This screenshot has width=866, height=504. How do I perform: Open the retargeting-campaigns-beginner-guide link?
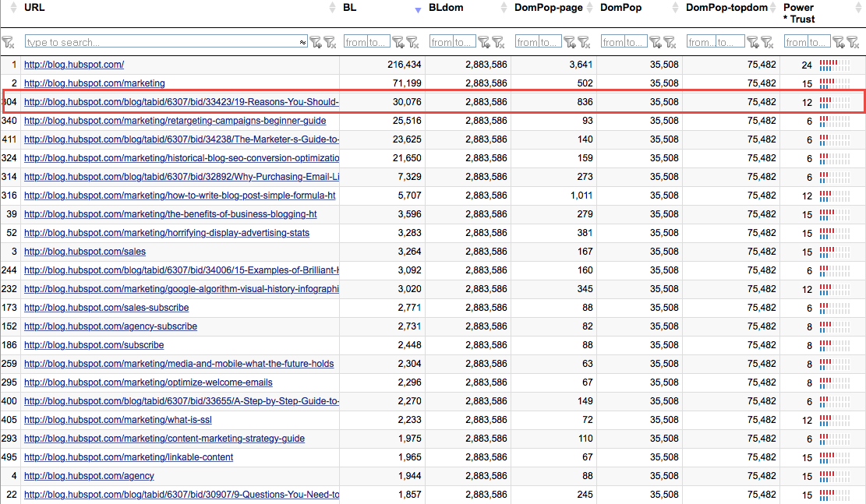[x=175, y=121]
